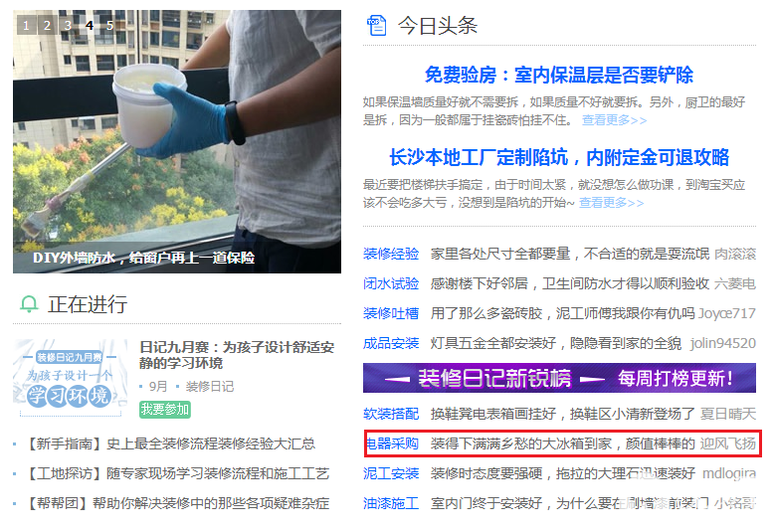This screenshot has width=773, height=532.
Task: Open headline 免费验房：室内保温层是否要铲除
Action: click(559, 75)
